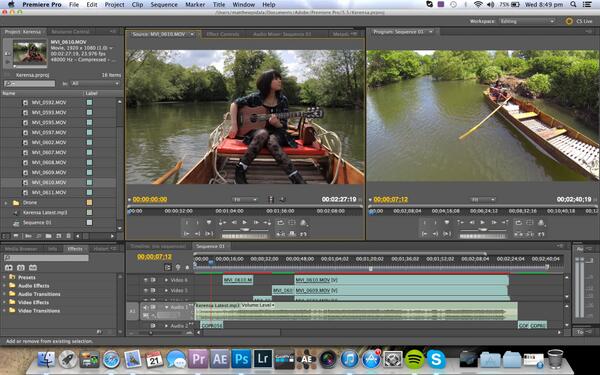Mute the Audio 1 track speaker toggle

[145, 307]
